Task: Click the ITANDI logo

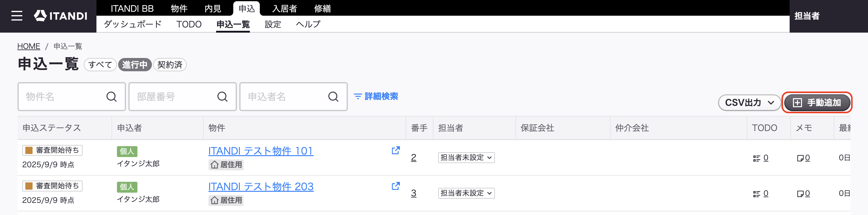Action: tap(61, 16)
